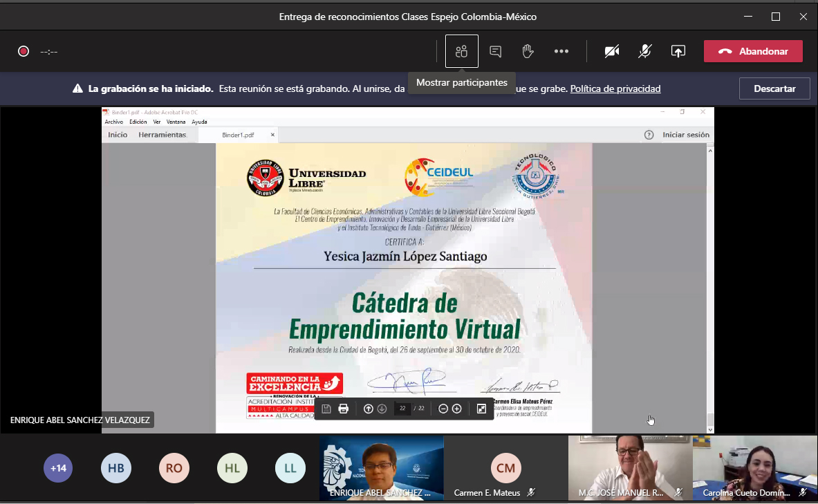This screenshot has width=818, height=504.
Task: Select José Manuel video tile
Action: (x=630, y=468)
